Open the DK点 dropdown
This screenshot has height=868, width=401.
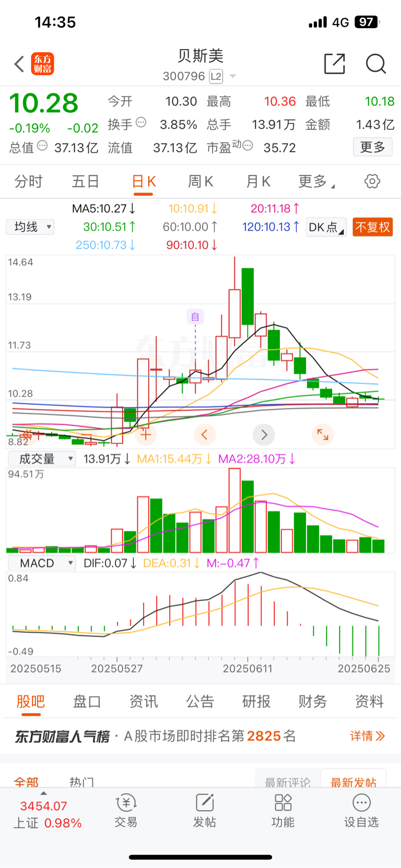[326, 228]
